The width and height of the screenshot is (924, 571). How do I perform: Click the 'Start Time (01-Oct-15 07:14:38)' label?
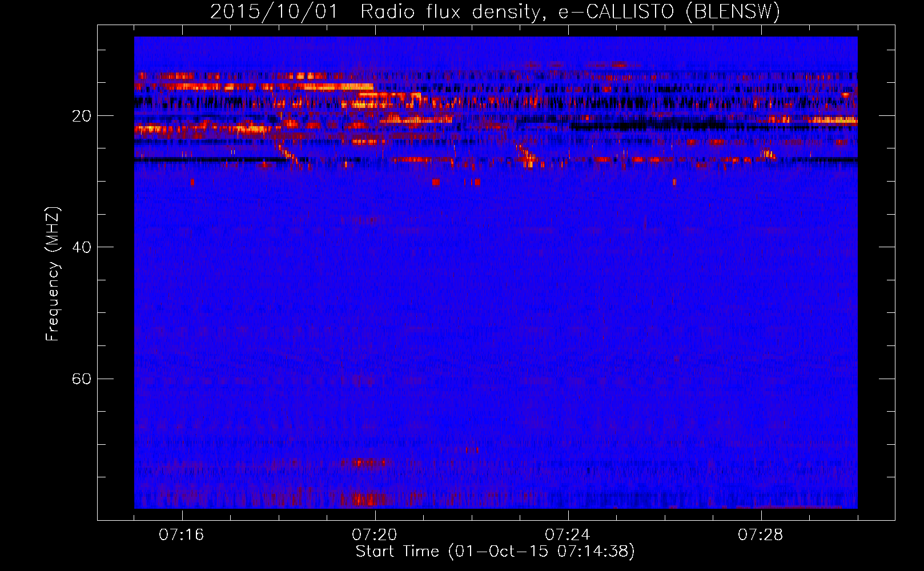coord(495,552)
